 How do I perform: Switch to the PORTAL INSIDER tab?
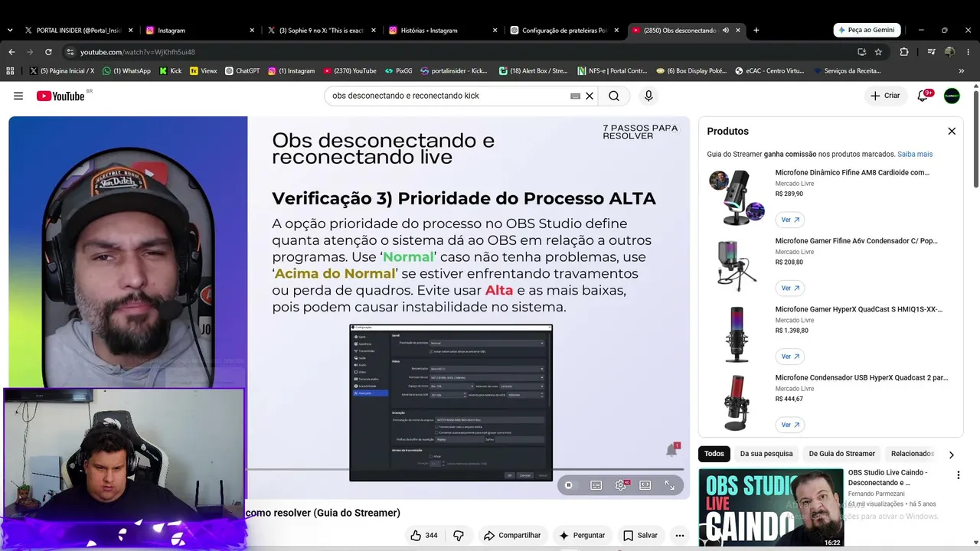(x=79, y=31)
